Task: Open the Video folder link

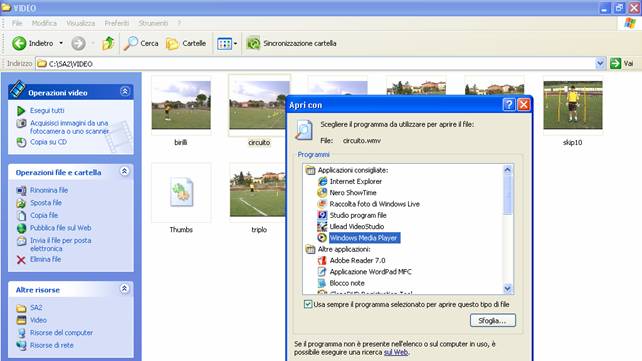Action: (38, 320)
